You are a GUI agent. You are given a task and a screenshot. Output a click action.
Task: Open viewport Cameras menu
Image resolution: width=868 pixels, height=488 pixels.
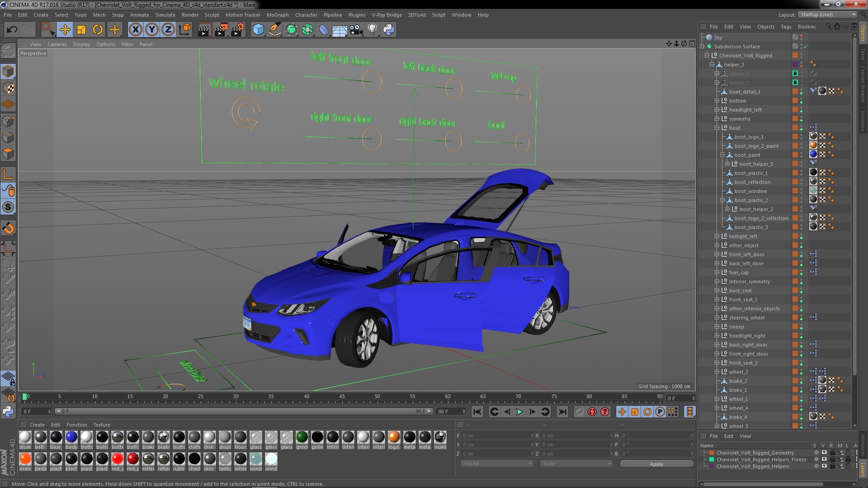57,44
